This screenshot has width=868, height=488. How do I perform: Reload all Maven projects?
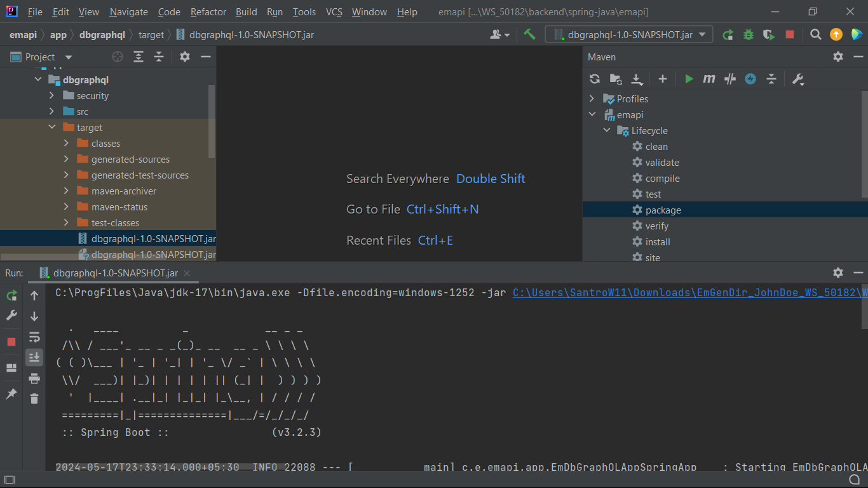(595, 79)
